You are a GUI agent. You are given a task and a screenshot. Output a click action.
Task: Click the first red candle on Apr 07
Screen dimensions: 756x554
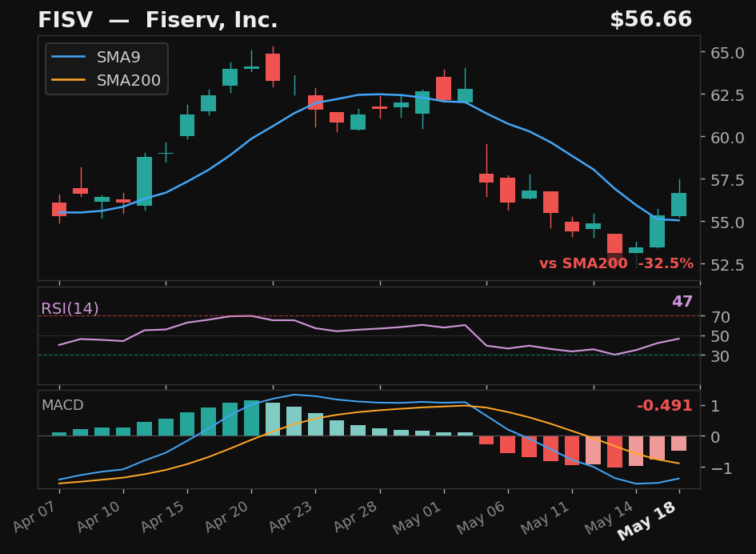pos(59,209)
